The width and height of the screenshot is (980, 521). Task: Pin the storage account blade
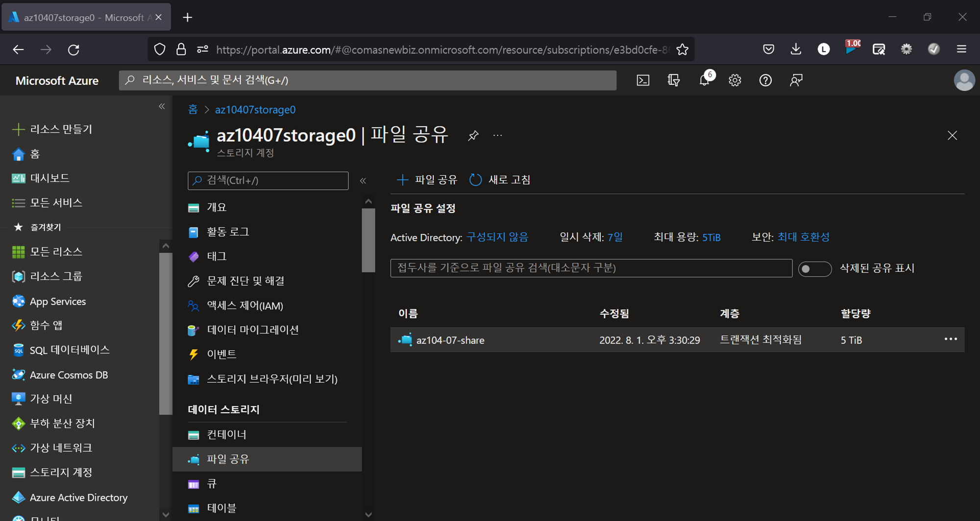pyautogui.click(x=473, y=135)
